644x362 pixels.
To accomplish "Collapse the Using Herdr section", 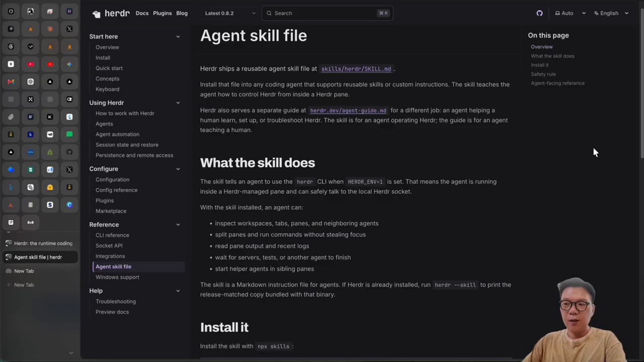I will pos(178,103).
